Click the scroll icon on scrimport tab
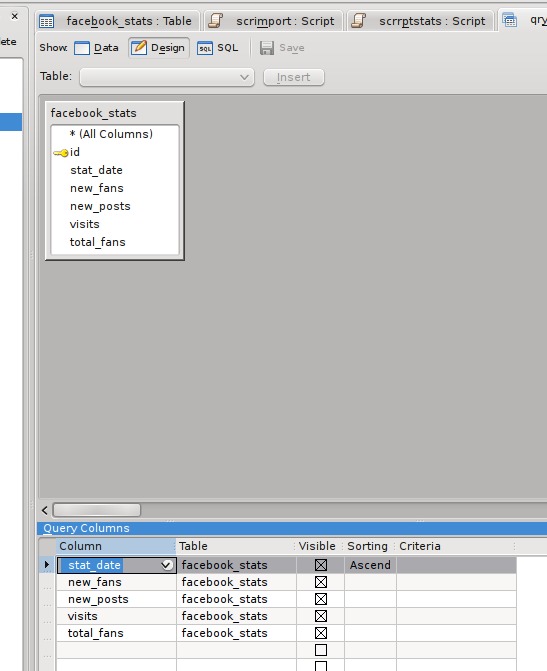This screenshot has height=671, width=547. [216, 21]
